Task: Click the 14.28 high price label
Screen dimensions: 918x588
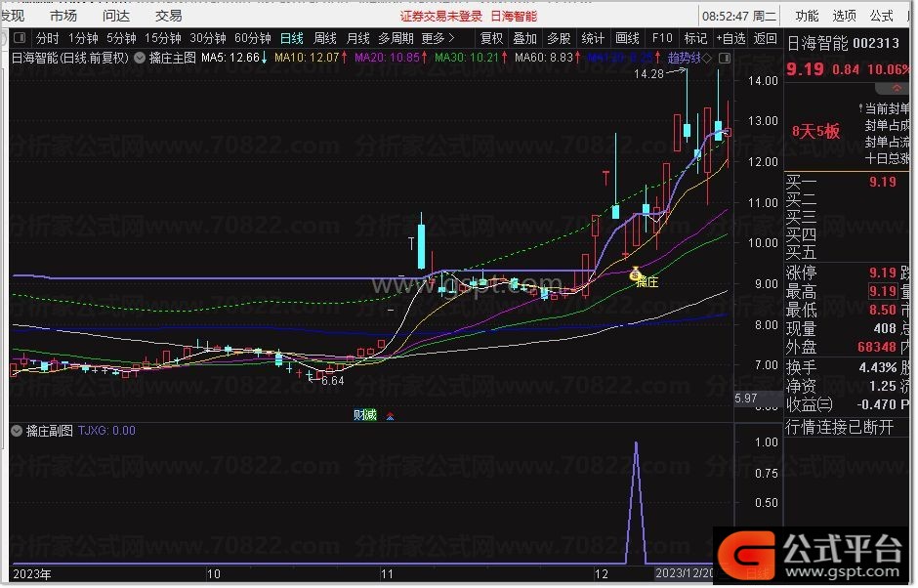Action: pos(648,74)
